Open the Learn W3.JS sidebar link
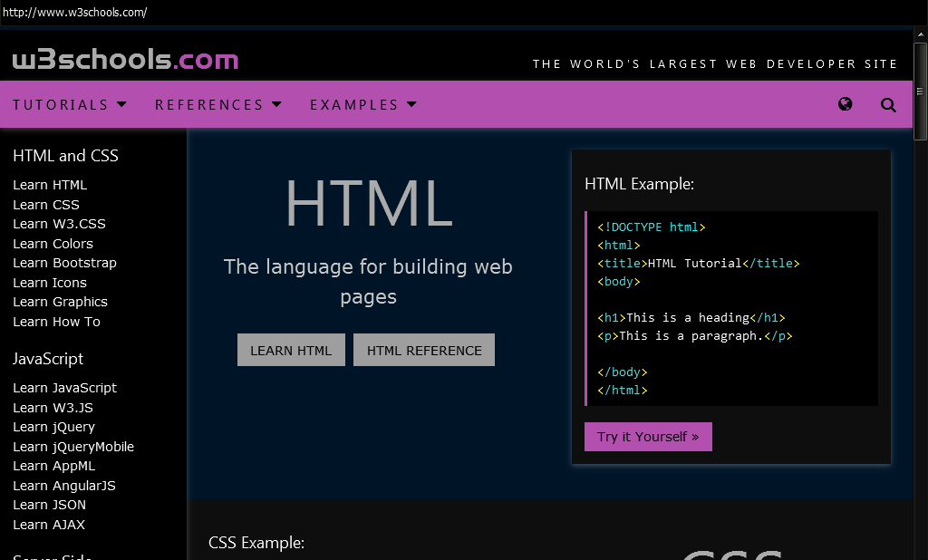This screenshot has width=928, height=560. (x=53, y=408)
